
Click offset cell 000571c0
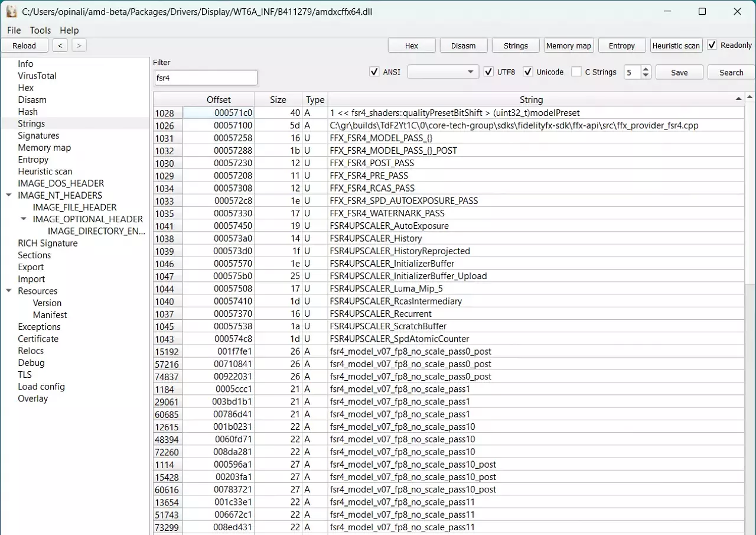[x=219, y=112]
